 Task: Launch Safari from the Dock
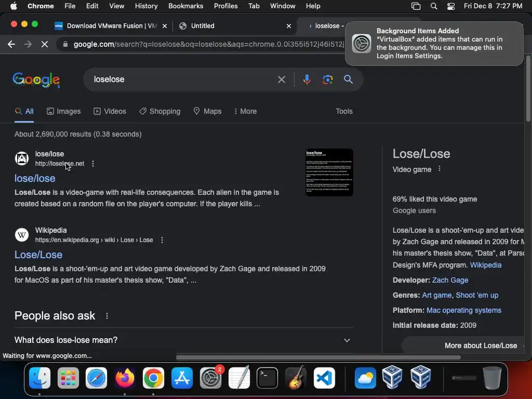tap(96, 378)
